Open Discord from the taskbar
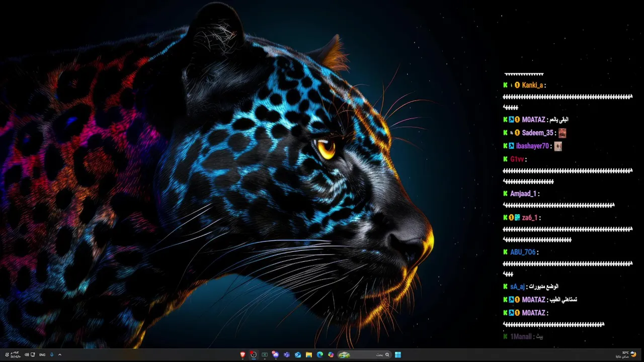Viewport: 644px width, 362px height. pyautogui.click(x=276, y=354)
